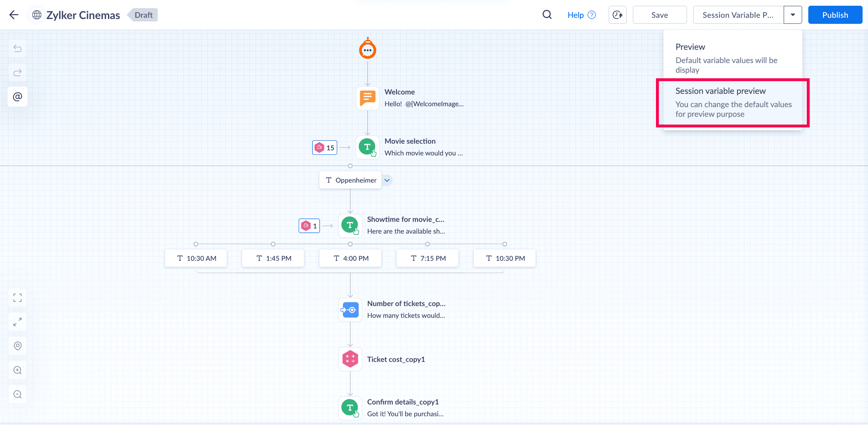This screenshot has width=868, height=425.
Task: Expand the Oppenheimer option chevron
Action: 387,180
